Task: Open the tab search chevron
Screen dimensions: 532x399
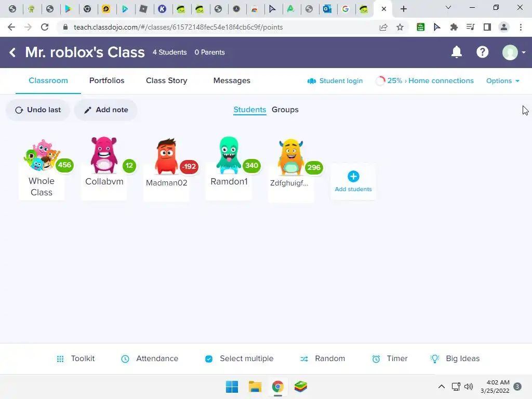Action: pyautogui.click(x=448, y=7)
